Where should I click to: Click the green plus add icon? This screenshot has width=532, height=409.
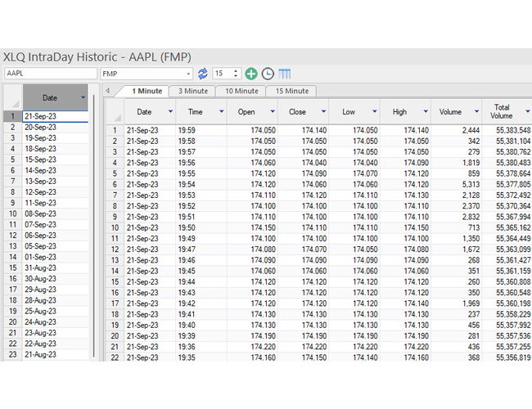pyautogui.click(x=251, y=74)
